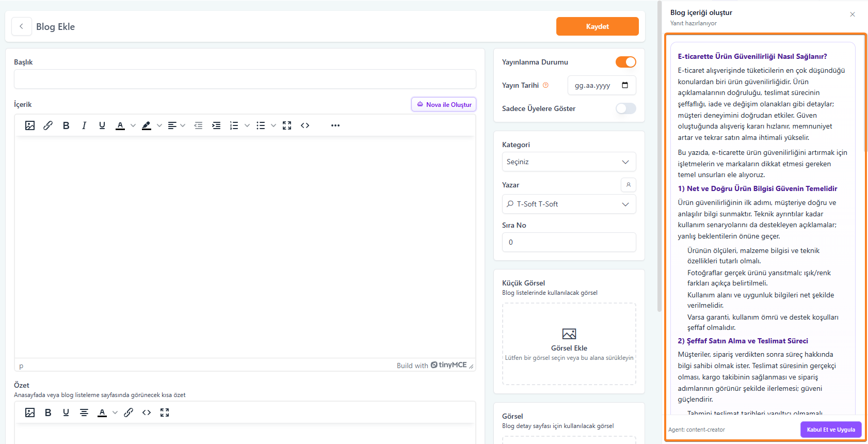The width and height of the screenshot is (868, 444).
Task: Click the 'Agent: content-creator' label
Action: [697, 430]
